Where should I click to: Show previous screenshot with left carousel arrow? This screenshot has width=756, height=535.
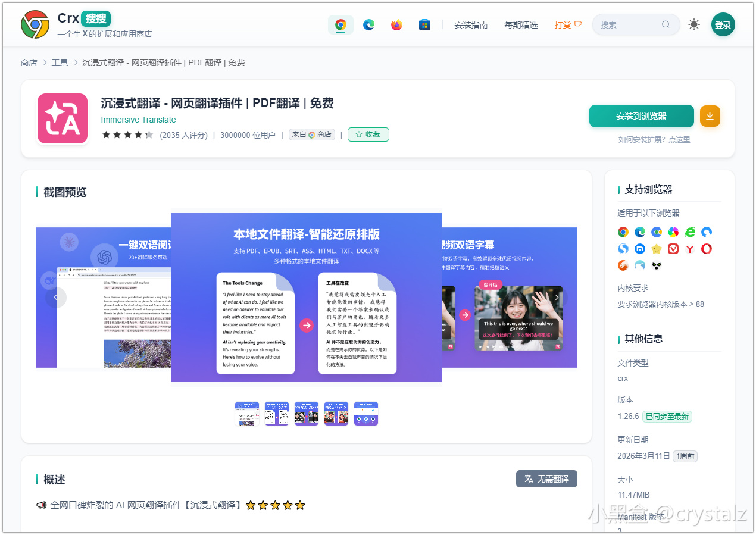coord(56,297)
